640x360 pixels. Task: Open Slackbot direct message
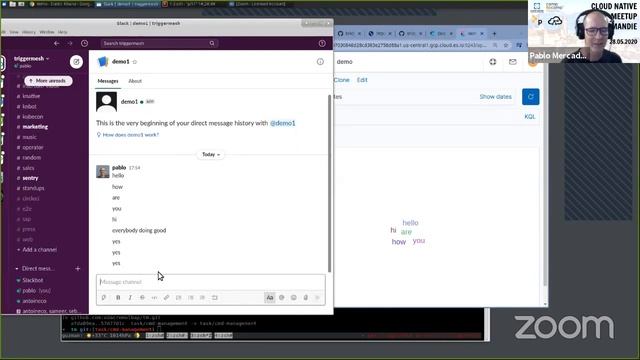pos(33,280)
